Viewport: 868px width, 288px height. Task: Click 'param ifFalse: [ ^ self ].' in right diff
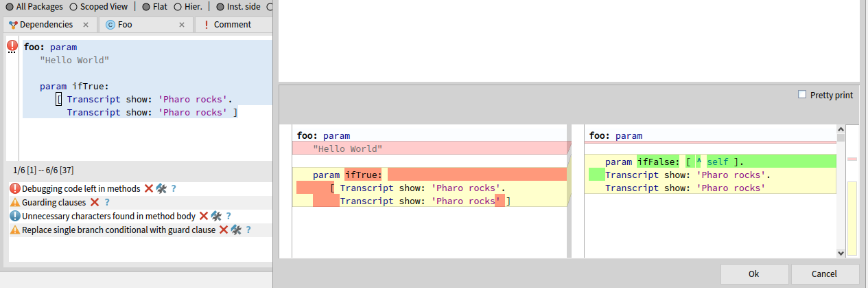point(675,162)
